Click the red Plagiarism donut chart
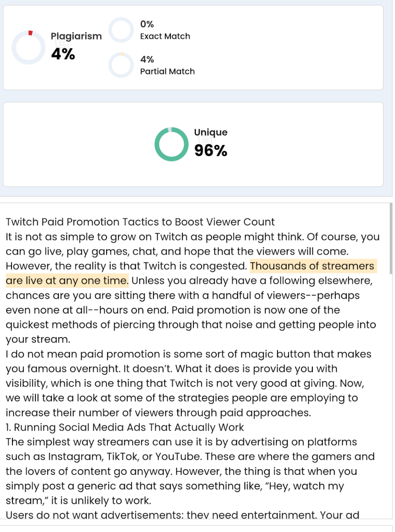Image resolution: width=395 pixels, height=532 pixels. coord(29,47)
